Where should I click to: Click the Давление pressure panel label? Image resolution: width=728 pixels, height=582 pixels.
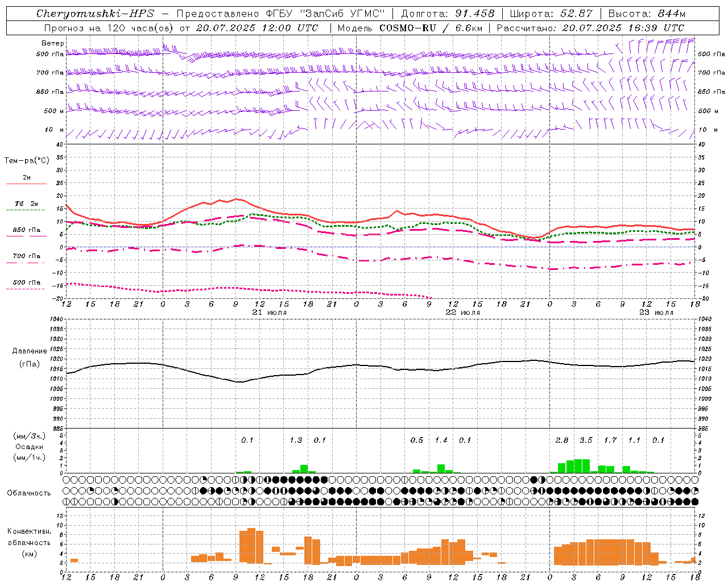[30, 351]
